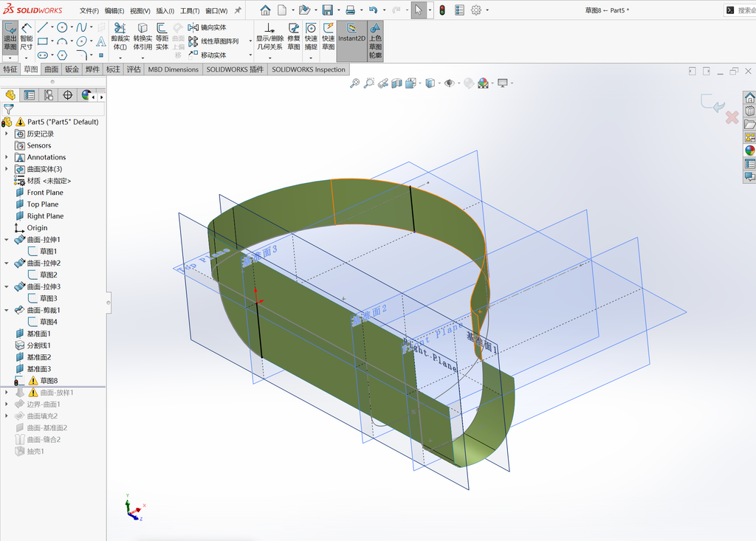Open the Appearances tab in task pane
This screenshot has height=541, width=756.
coord(750,151)
